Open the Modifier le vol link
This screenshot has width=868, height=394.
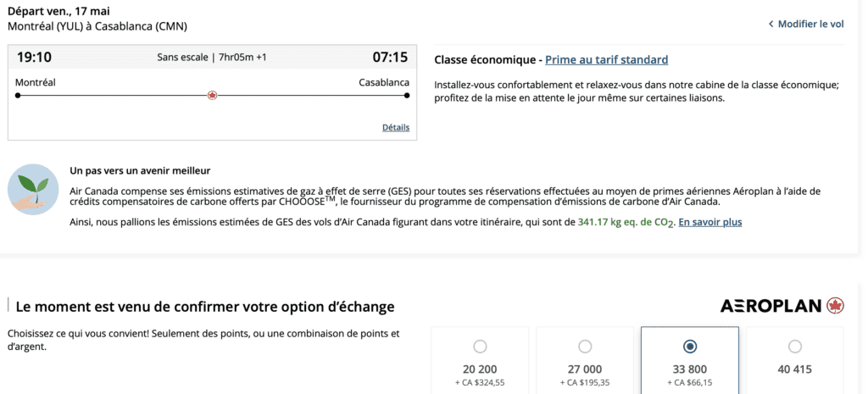[810, 25]
